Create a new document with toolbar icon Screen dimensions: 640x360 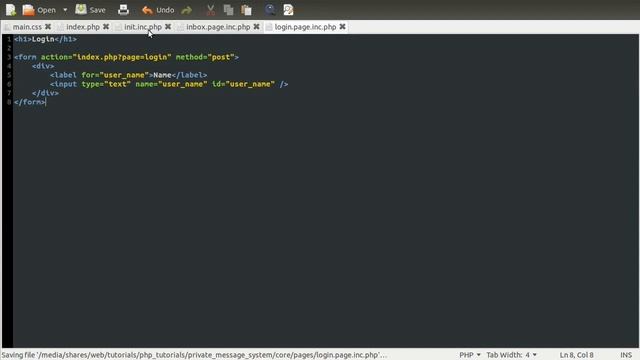11,10
